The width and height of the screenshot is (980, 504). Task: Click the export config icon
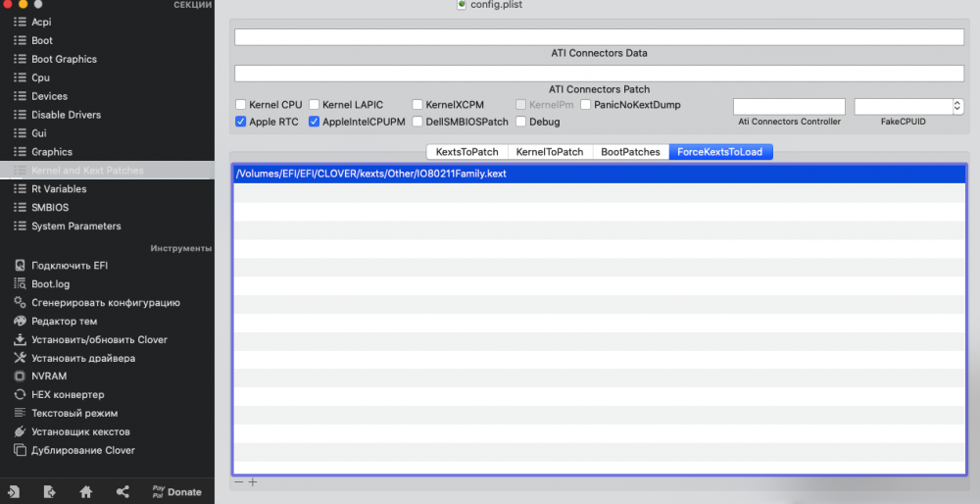click(x=49, y=492)
